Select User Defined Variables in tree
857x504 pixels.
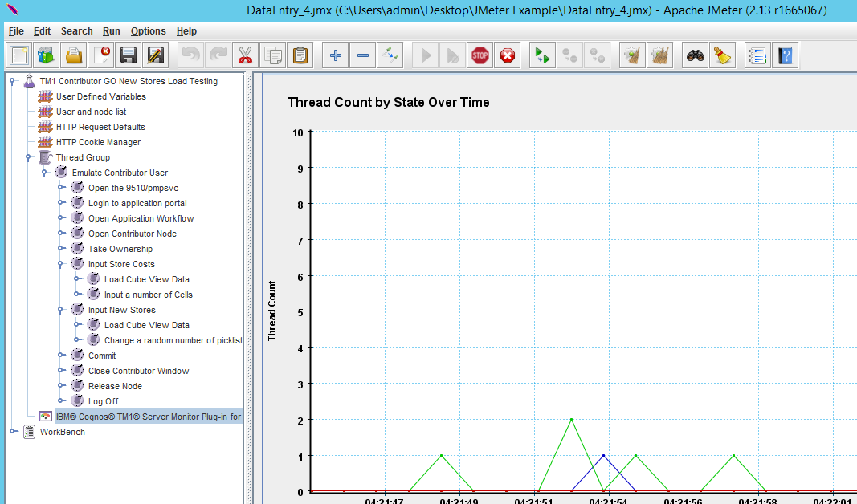pyautogui.click(x=101, y=96)
